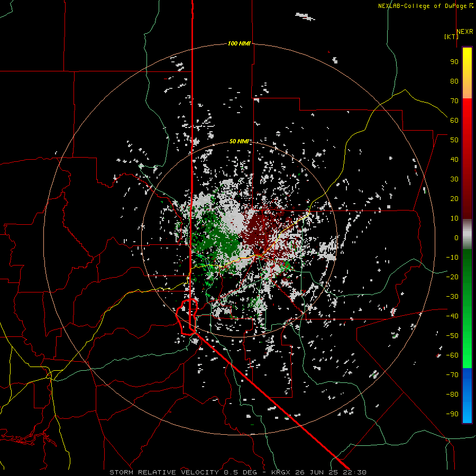Click the -90 value on the velocity scale

(x=452, y=414)
